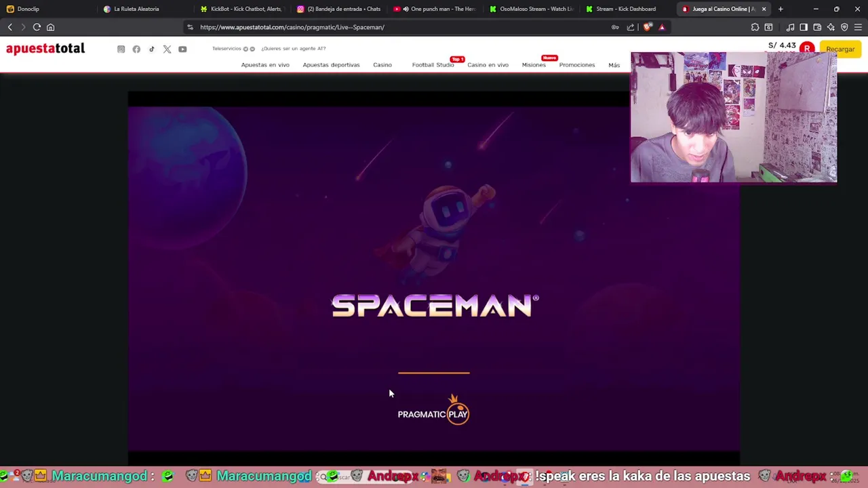Open the Casino menu item
Screen dimensions: 868x488
click(382, 65)
